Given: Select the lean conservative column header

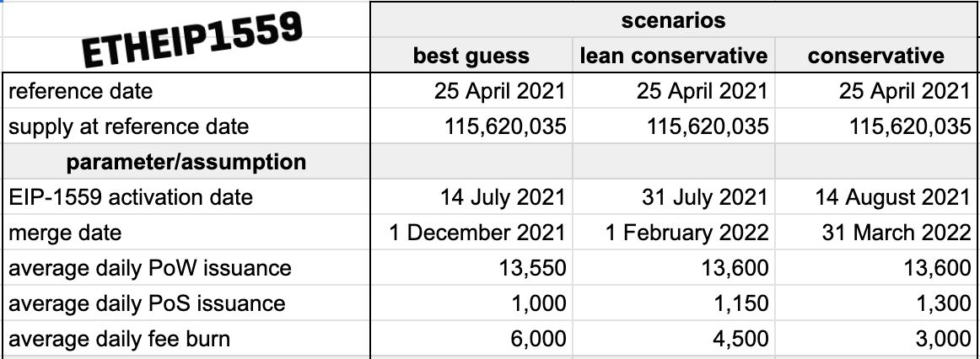Looking at the screenshot, I should tap(674, 56).
